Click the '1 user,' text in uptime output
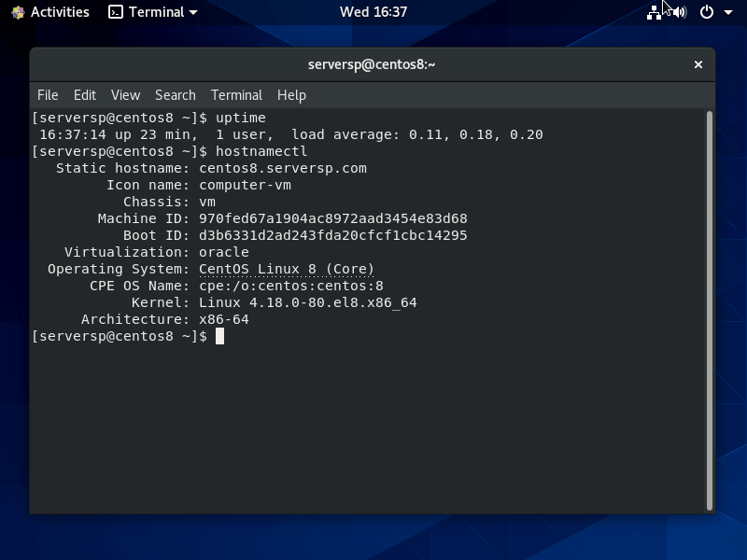The width and height of the screenshot is (747, 560). (245, 134)
